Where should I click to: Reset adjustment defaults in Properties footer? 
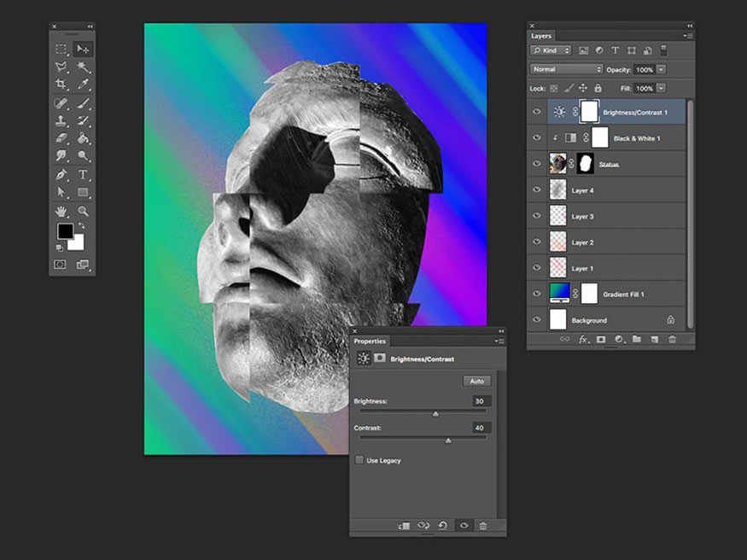(x=442, y=525)
